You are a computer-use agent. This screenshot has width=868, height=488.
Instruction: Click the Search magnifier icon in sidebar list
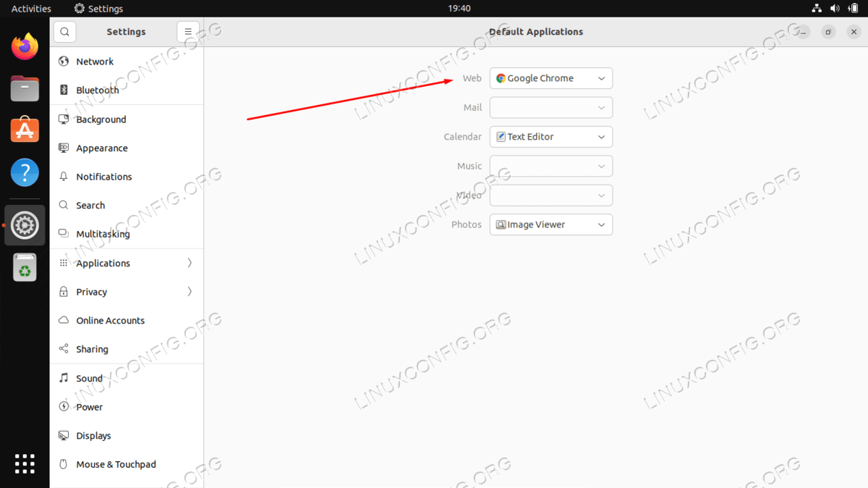(64, 206)
